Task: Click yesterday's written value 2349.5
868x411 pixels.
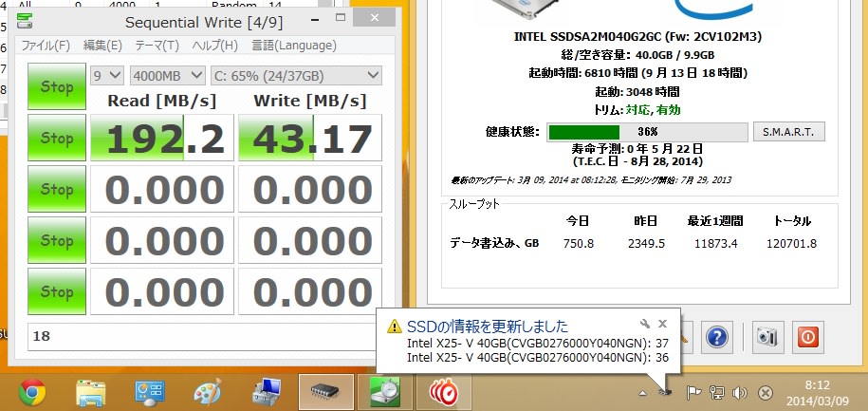Action: [x=647, y=244]
